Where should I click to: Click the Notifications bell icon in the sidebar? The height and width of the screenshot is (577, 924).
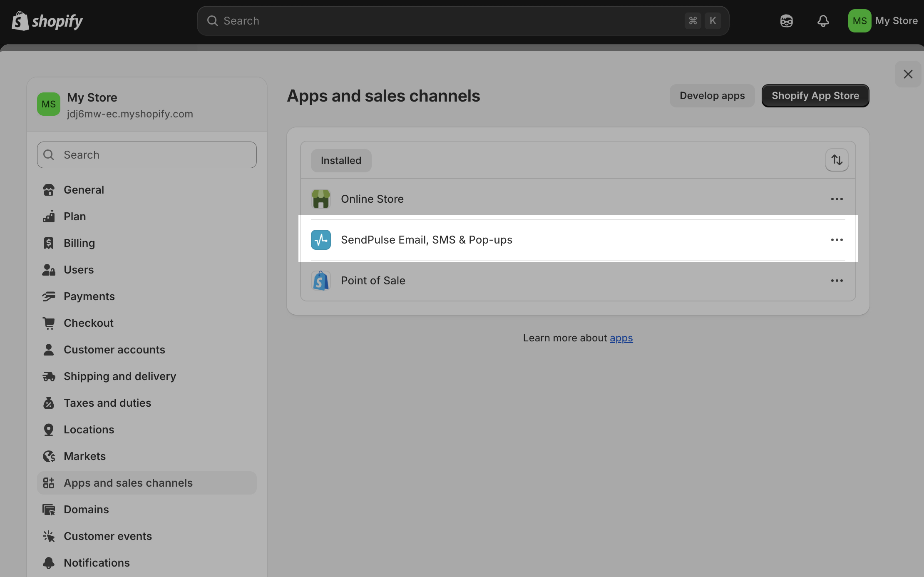pos(49,563)
